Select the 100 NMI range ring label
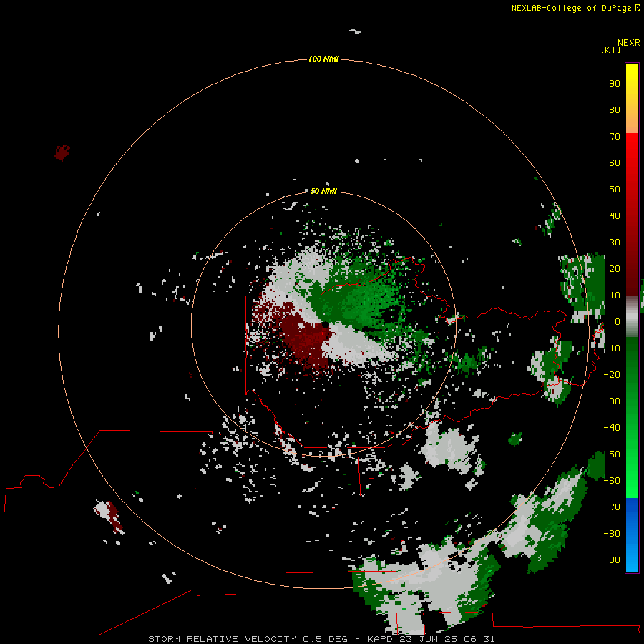 323,59
